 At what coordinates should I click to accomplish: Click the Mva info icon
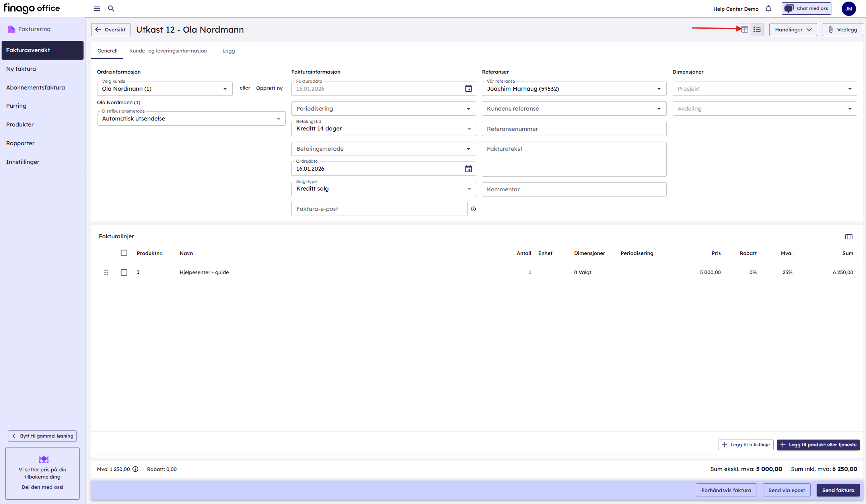135,469
